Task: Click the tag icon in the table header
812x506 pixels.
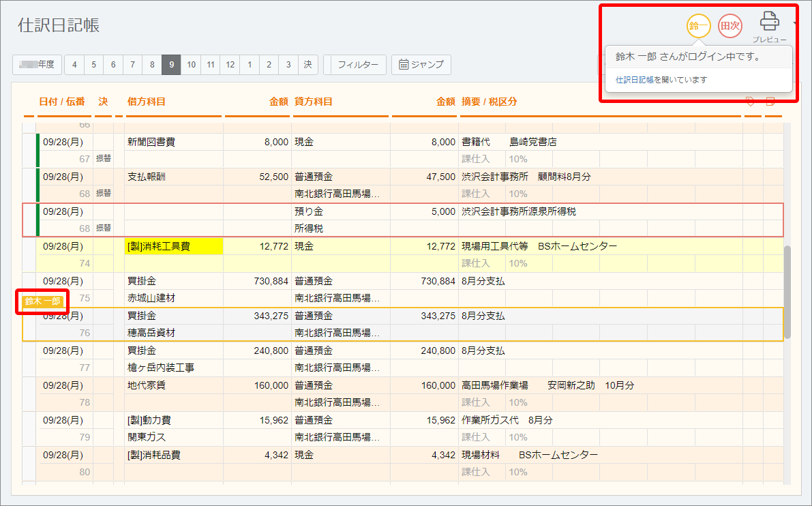Action: pos(750,102)
